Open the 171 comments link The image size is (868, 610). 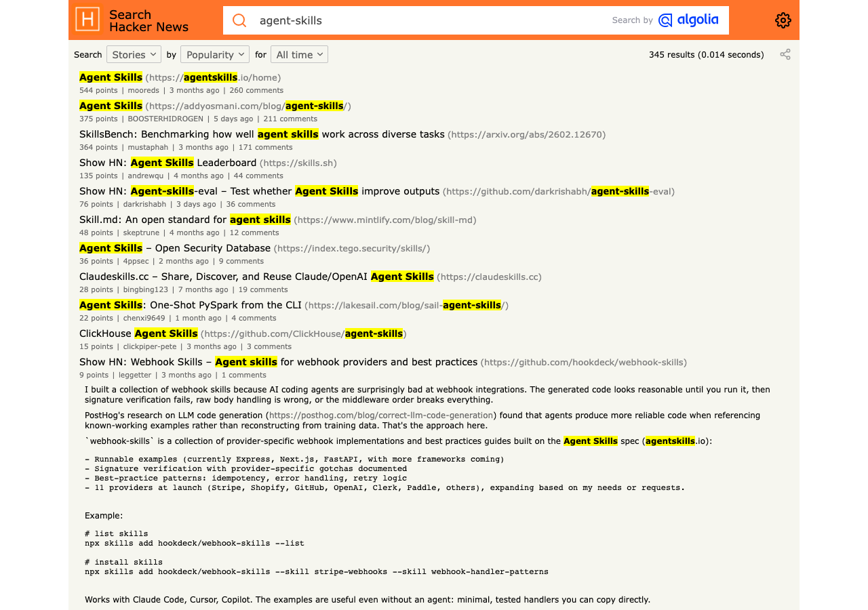(266, 147)
